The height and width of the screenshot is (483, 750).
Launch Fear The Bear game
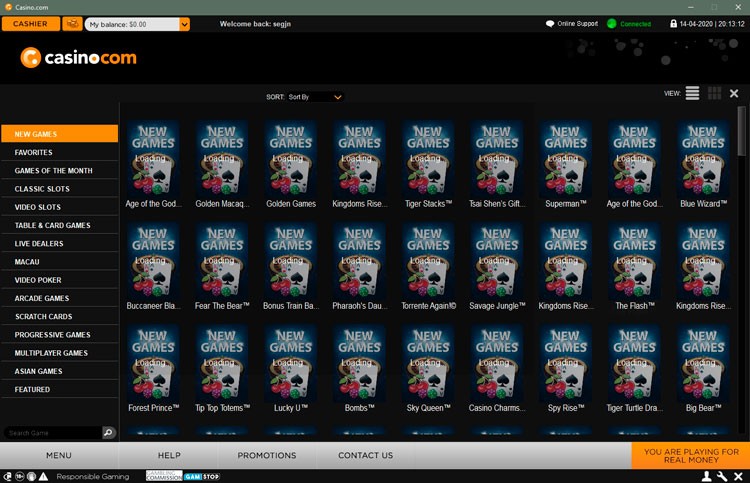pos(222,266)
